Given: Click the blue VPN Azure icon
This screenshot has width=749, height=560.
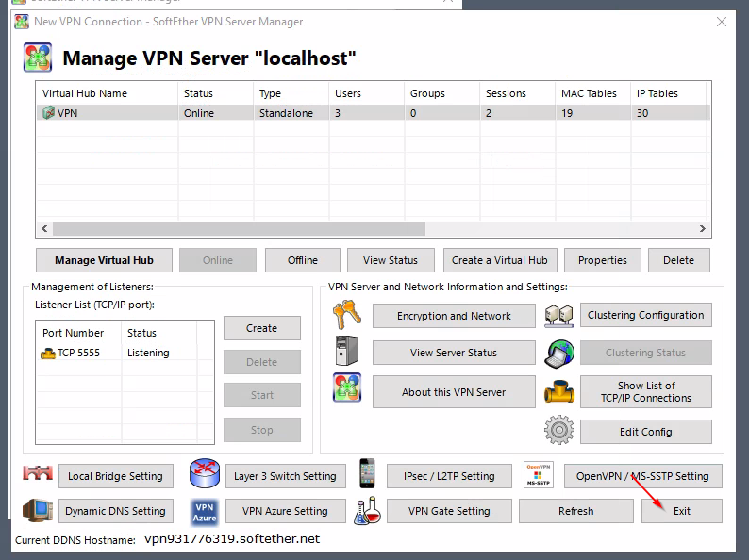Looking at the screenshot, I should (x=205, y=512).
